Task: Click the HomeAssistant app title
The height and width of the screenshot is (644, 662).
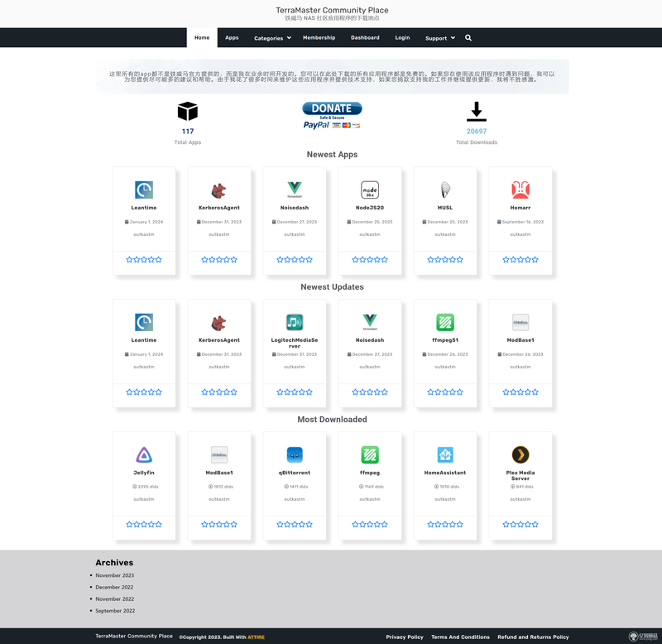Action: tap(445, 473)
